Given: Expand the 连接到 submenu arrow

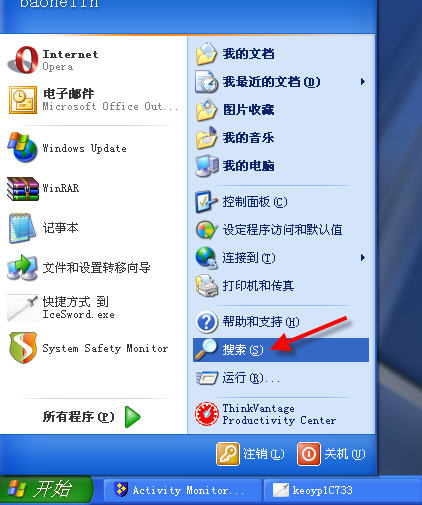Looking at the screenshot, I should pyautogui.click(x=363, y=258).
